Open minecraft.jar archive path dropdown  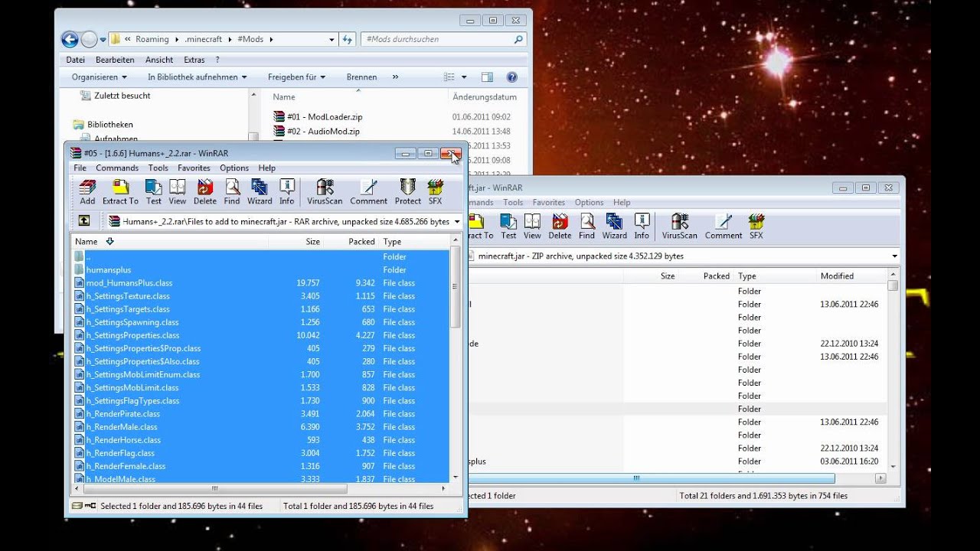(x=894, y=256)
